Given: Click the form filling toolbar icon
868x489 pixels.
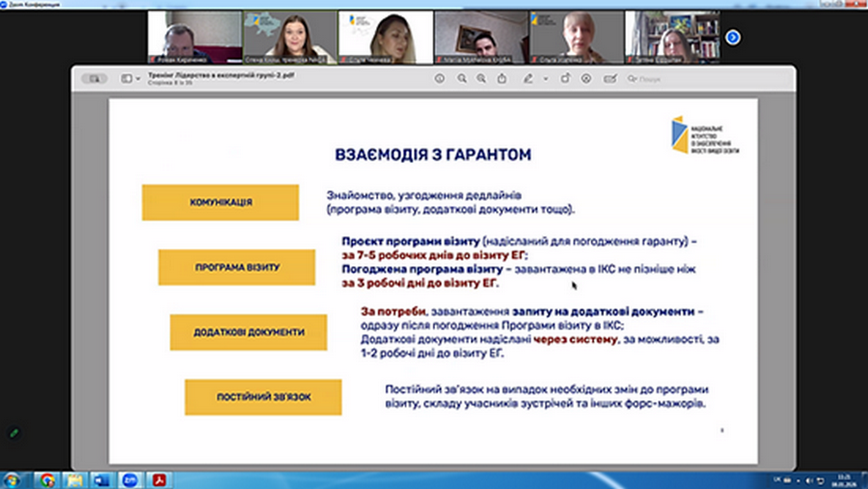Looking at the screenshot, I should 610,78.
